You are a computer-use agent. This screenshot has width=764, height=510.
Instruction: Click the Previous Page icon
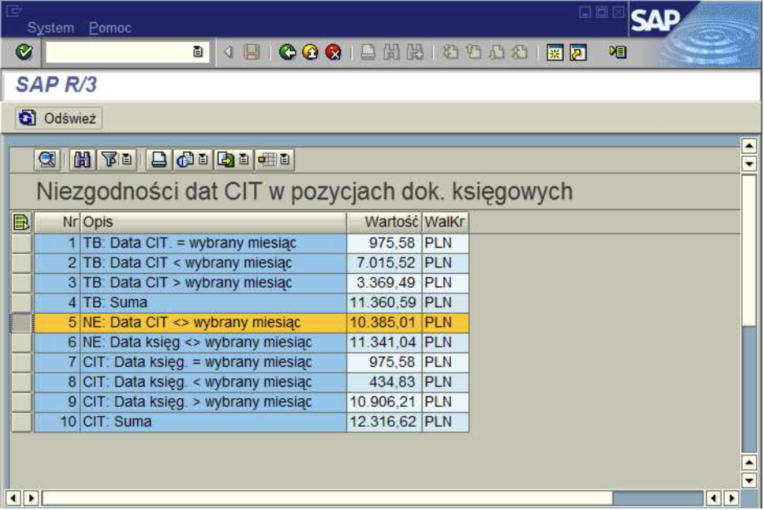click(474, 52)
